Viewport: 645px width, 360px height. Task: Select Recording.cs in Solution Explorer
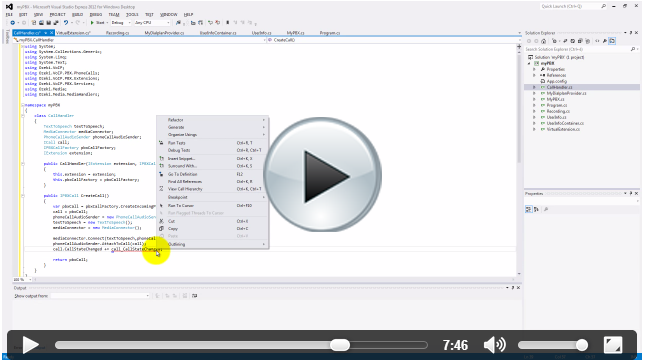(558, 111)
